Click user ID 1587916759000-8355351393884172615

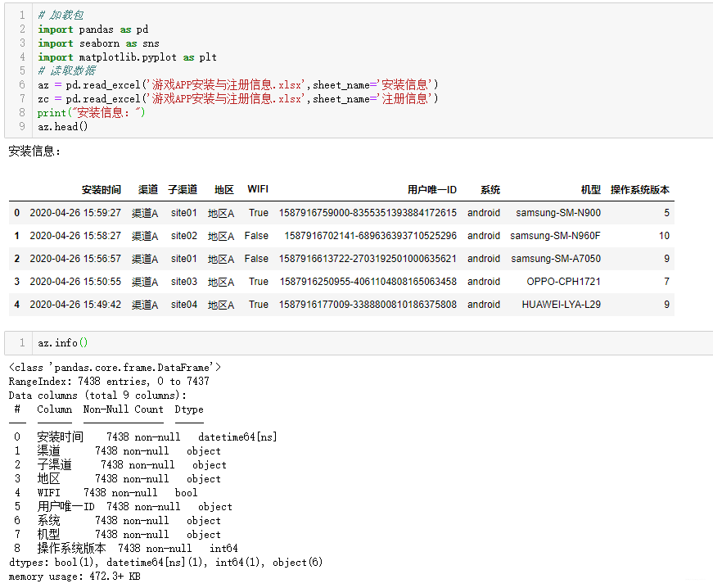tap(368, 213)
